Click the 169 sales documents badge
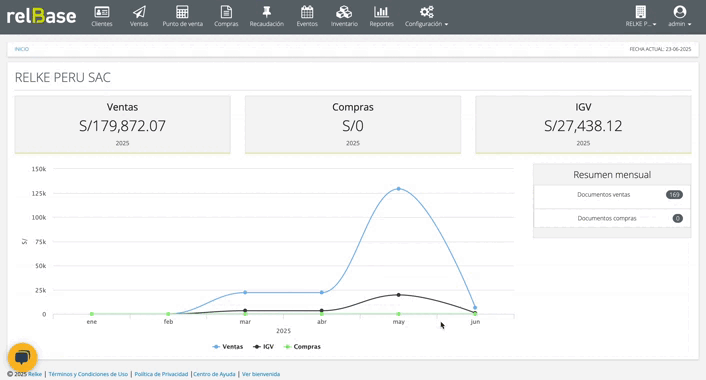 (674, 195)
